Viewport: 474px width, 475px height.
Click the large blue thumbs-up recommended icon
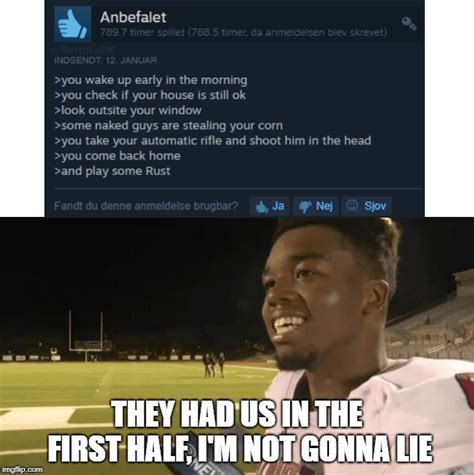coord(73,24)
